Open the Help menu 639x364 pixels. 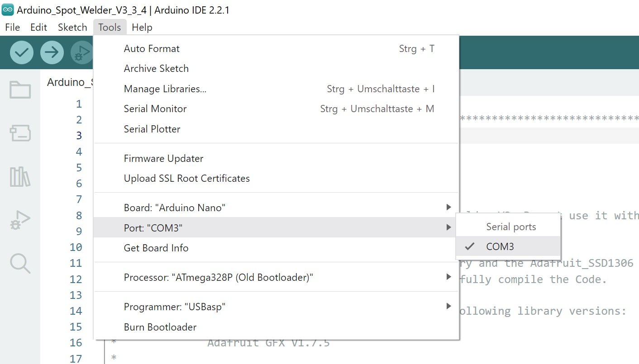142,27
